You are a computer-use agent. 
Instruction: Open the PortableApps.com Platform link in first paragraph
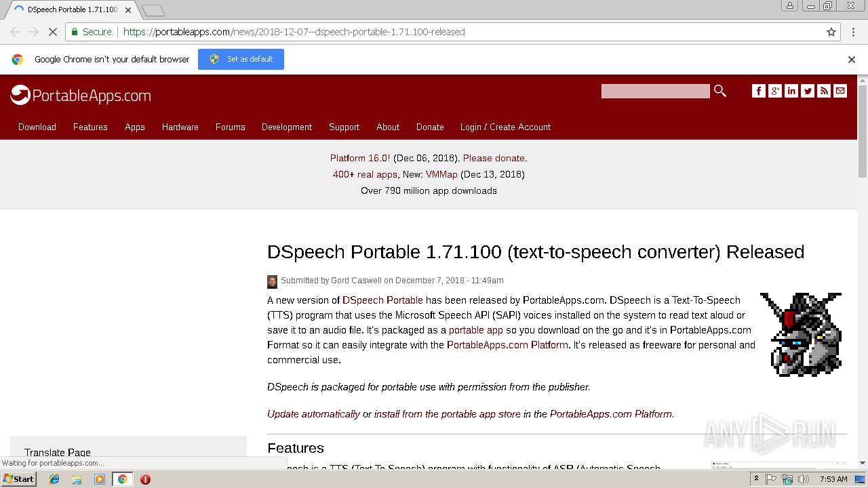(507, 345)
